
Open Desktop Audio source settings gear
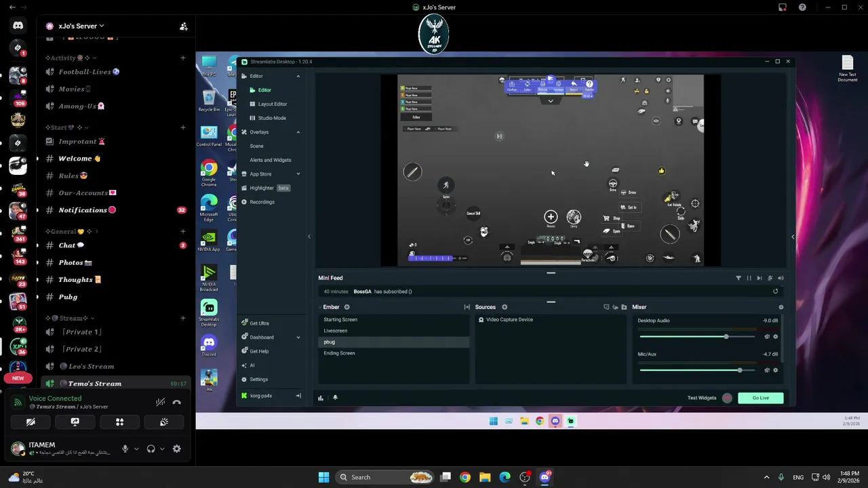pyautogui.click(x=776, y=337)
